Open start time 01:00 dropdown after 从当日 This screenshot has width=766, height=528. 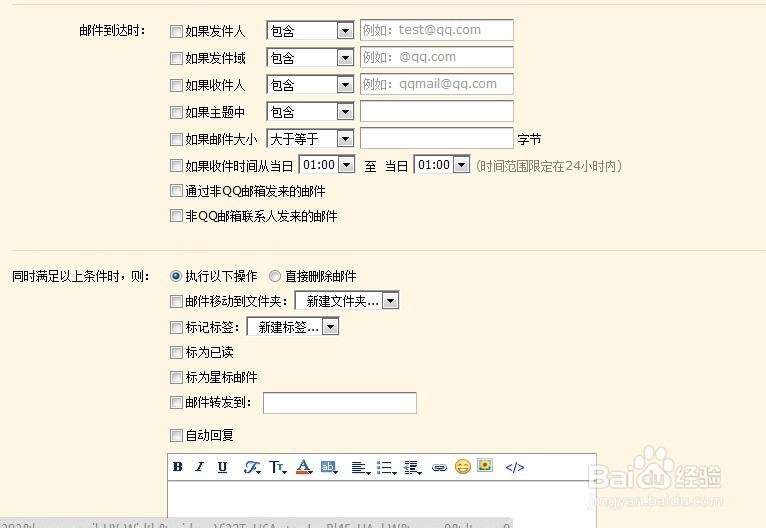coord(327,165)
